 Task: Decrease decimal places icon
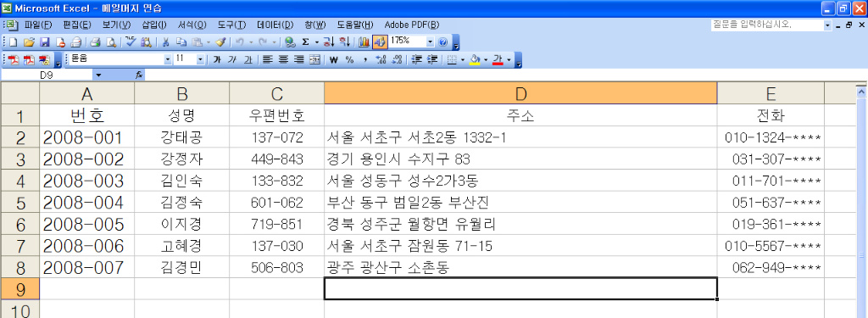pyautogui.click(x=397, y=60)
